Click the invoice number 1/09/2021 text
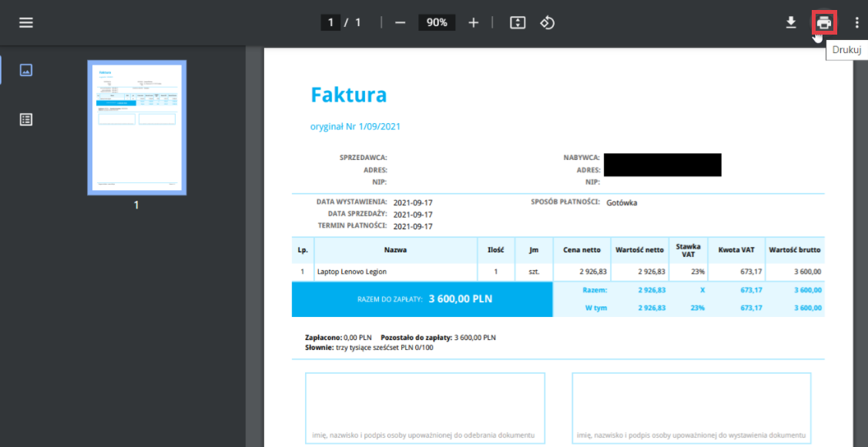The width and height of the screenshot is (868, 447). coord(355,126)
